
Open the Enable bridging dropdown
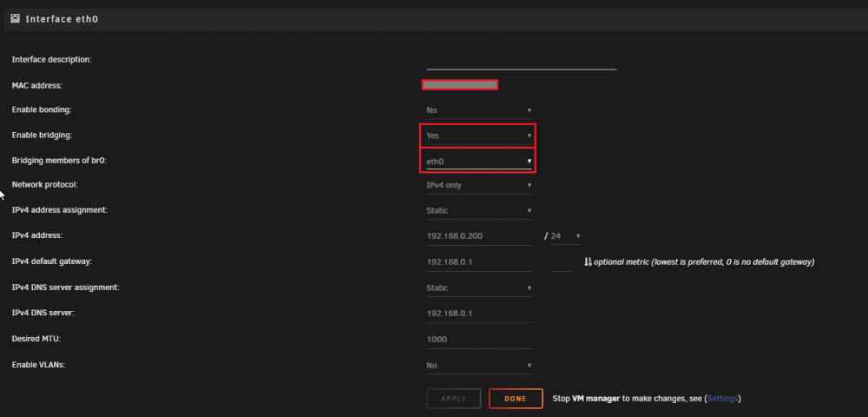(479, 136)
